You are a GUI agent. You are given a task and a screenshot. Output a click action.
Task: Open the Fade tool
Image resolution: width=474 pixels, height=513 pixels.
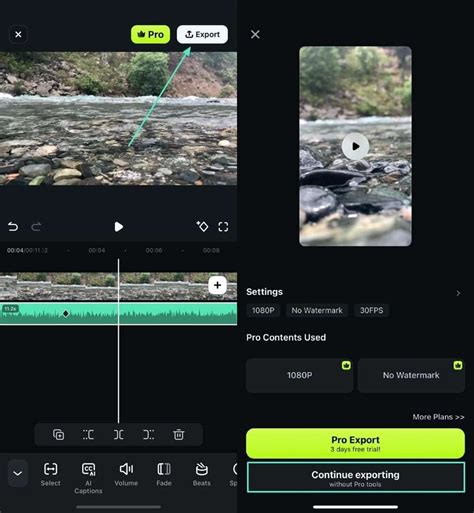pos(164,475)
